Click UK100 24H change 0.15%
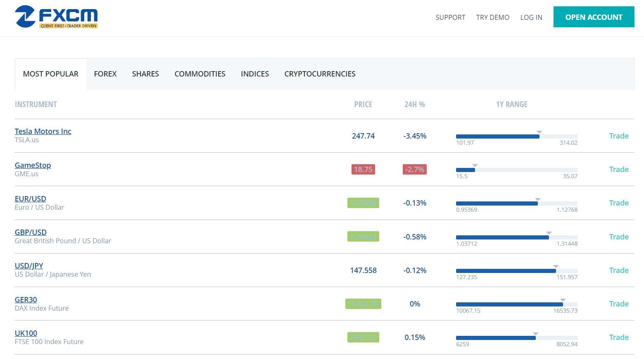 415,337
